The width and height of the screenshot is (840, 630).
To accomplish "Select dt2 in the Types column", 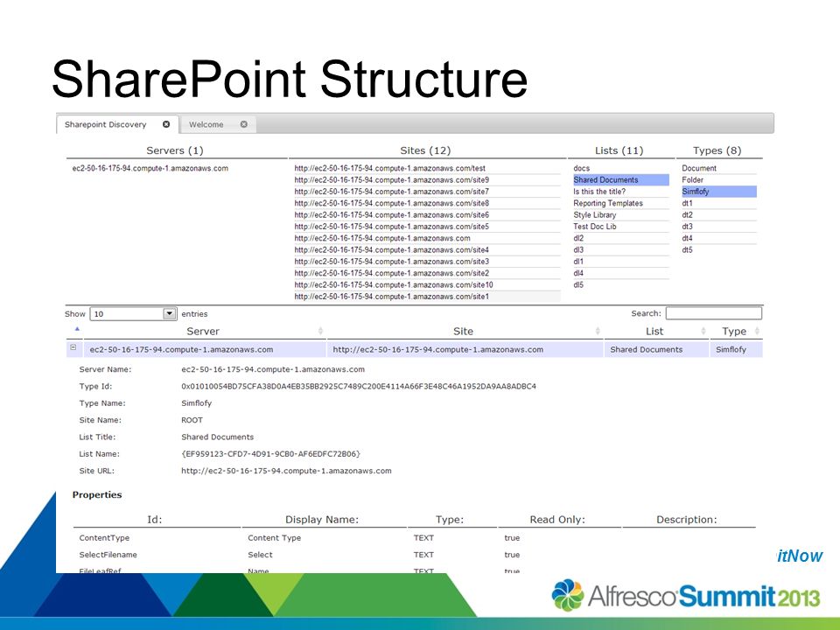I will [688, 215].
